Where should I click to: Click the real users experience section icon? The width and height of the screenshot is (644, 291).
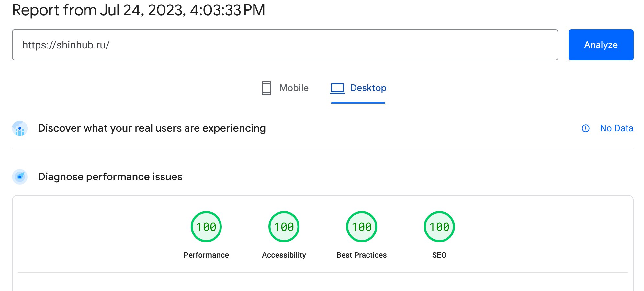(x=20, y=129)
